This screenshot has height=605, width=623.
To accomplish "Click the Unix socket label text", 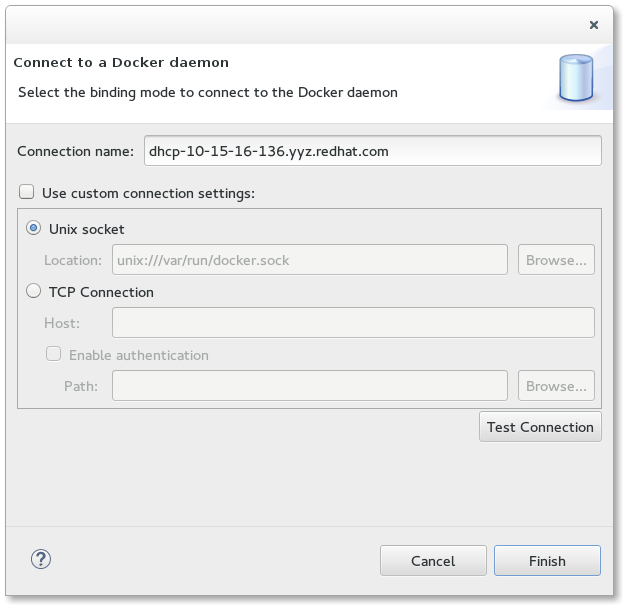I will pyautogui.click(x=87, y=229).
